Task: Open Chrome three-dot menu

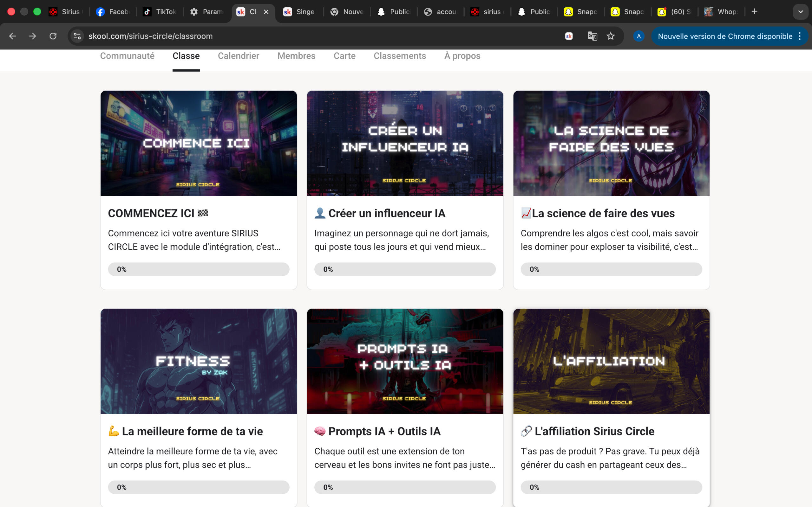Action: pos(800,36)
